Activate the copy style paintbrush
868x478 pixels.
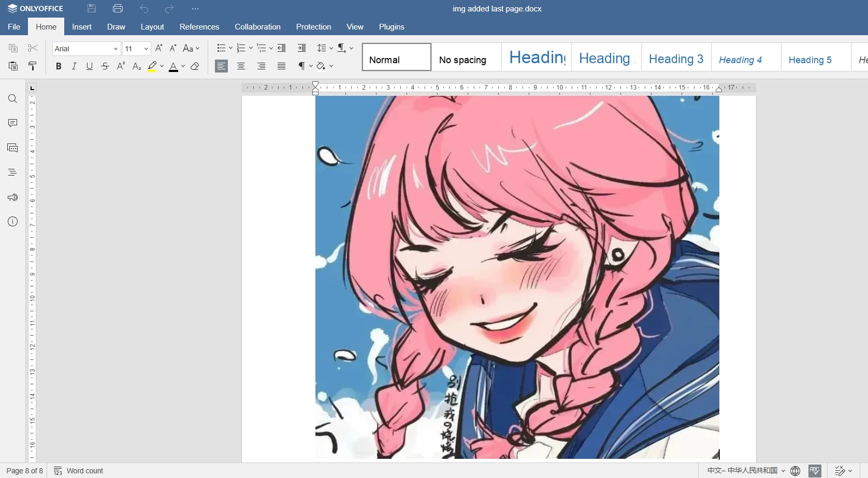click(33, 66)
